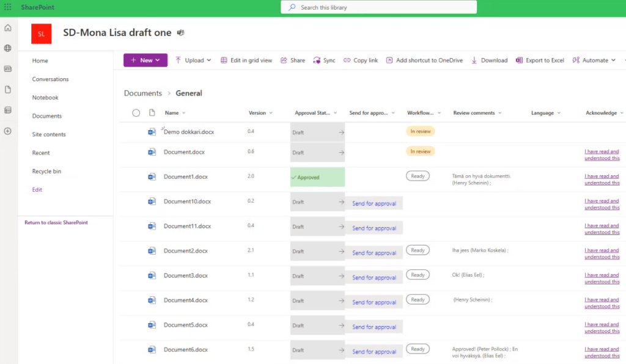This screenshot has width=626, height=364.
Task: Click Edit in grid view
Action: point(246,60)
